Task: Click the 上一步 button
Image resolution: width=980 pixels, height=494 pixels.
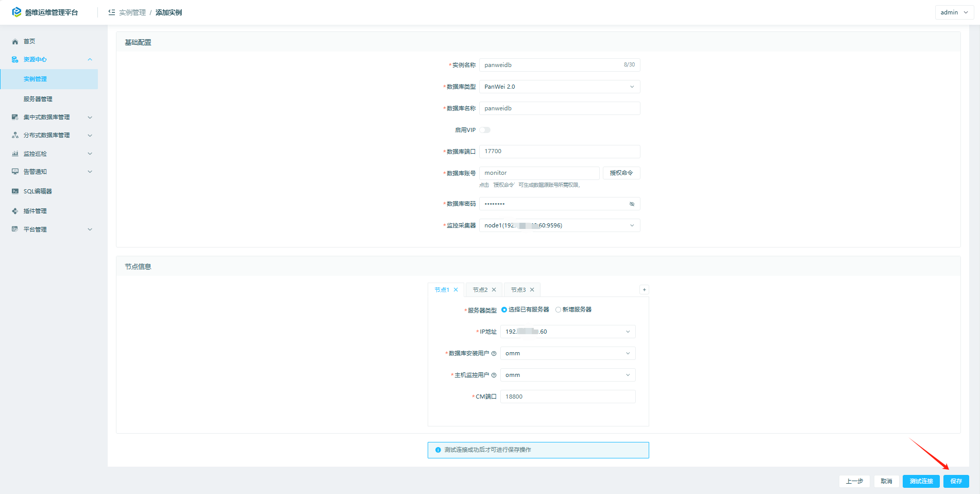Action: pyautogui.click(x=854, y=481)
